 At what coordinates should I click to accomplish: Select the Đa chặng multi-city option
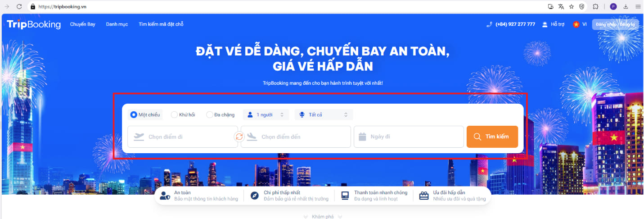(210, 115)
